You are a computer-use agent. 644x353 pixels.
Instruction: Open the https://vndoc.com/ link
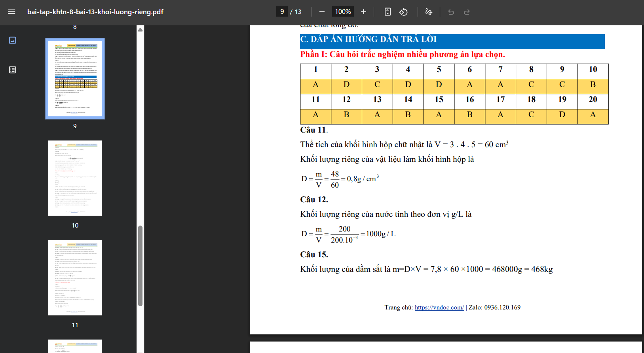pos(439,307)
